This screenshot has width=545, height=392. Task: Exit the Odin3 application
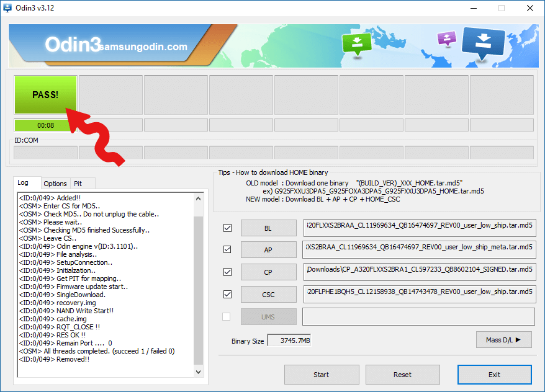(x=494, y=375)
